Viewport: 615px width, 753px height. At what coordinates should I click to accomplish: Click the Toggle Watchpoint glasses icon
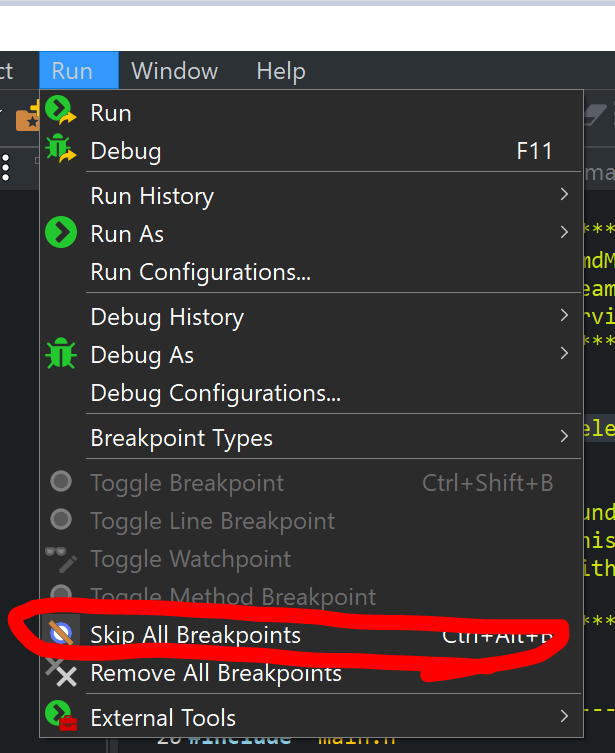point(61,559)
